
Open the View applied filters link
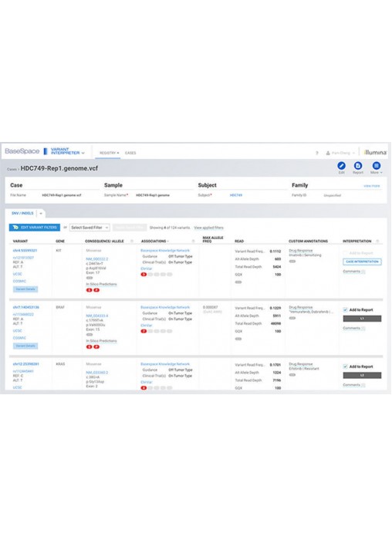[x=208, y=228]
